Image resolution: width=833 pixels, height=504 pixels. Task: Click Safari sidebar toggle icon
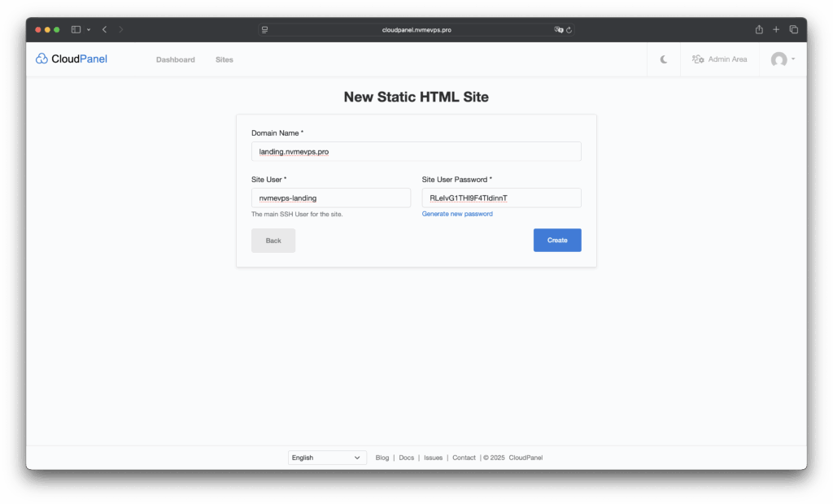(76, 29)
